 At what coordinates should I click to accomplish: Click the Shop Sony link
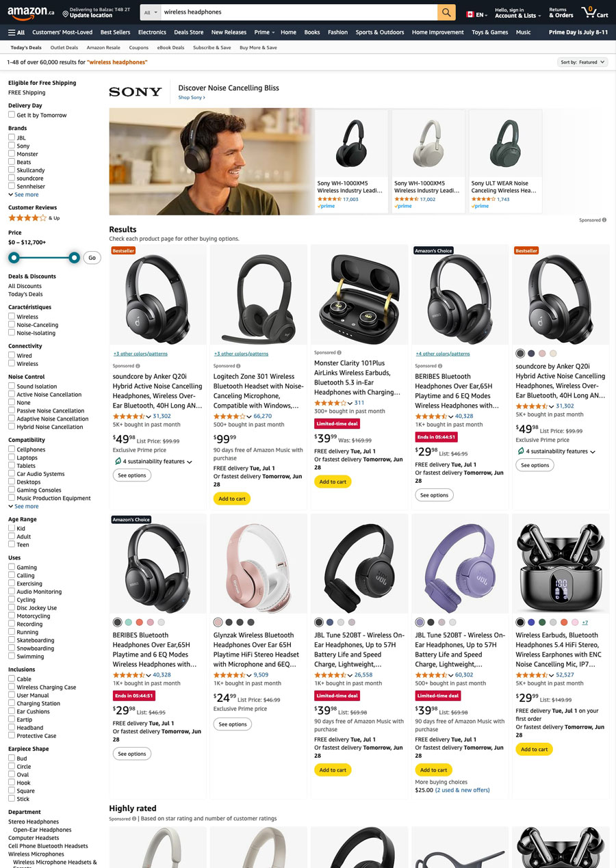click(192, 98)
